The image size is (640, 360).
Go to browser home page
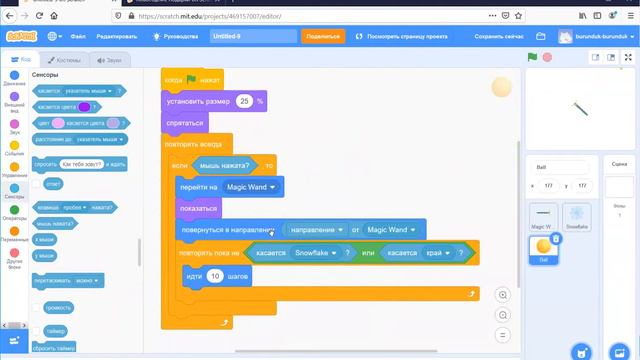[54, 16]
